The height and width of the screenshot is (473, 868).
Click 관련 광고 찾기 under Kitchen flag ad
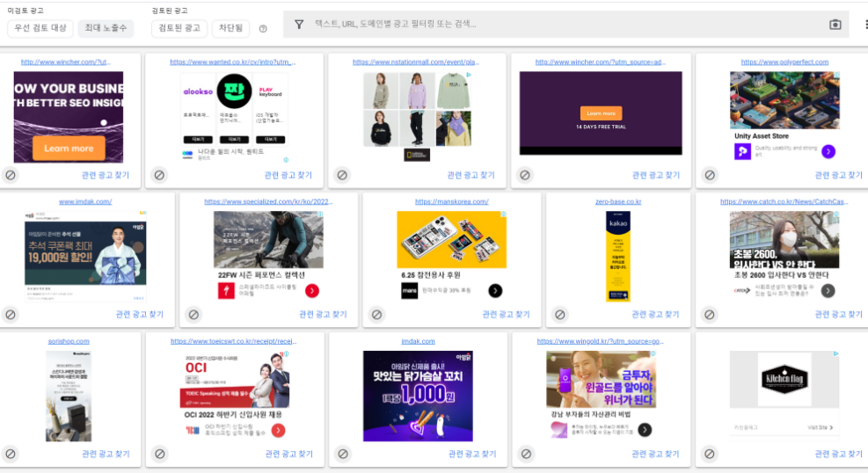(839, 454)
